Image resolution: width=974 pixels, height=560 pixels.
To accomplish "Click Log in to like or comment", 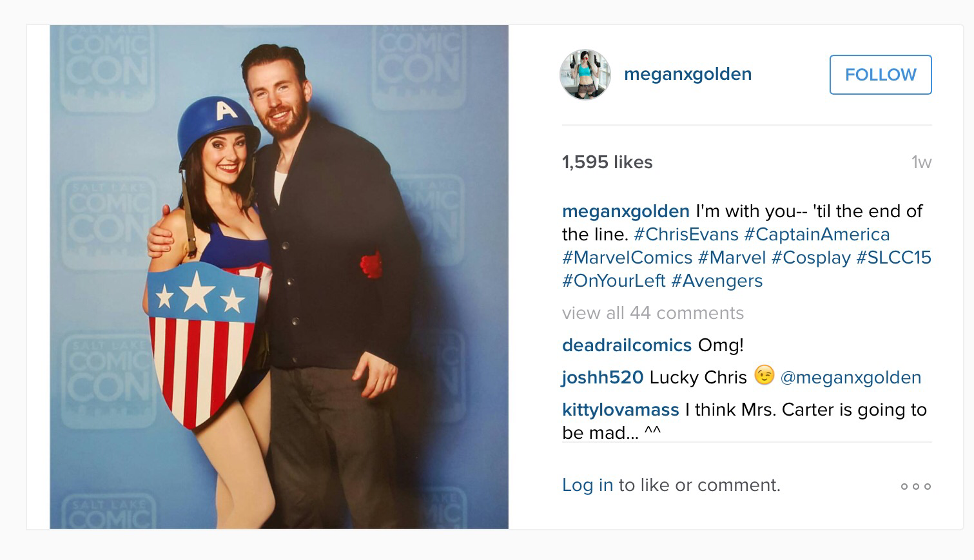I will tap(587, 485).
